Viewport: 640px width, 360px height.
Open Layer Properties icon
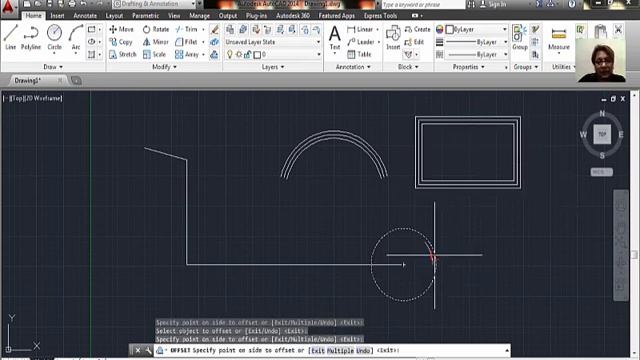(230, 29)
